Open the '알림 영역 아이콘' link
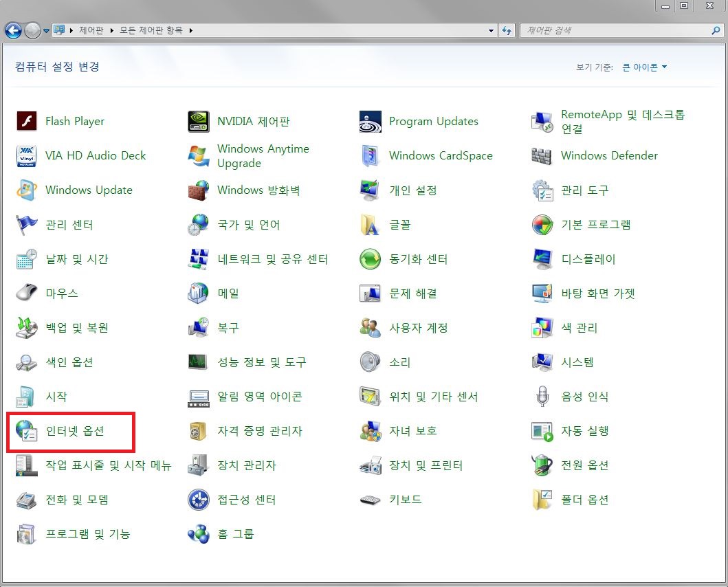728x587 pixels. (260, 397)
